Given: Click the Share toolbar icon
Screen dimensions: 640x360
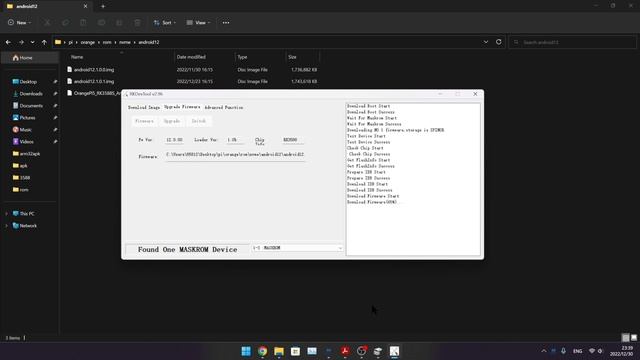Looking at the screenshot, I should (x=119, y=22).
